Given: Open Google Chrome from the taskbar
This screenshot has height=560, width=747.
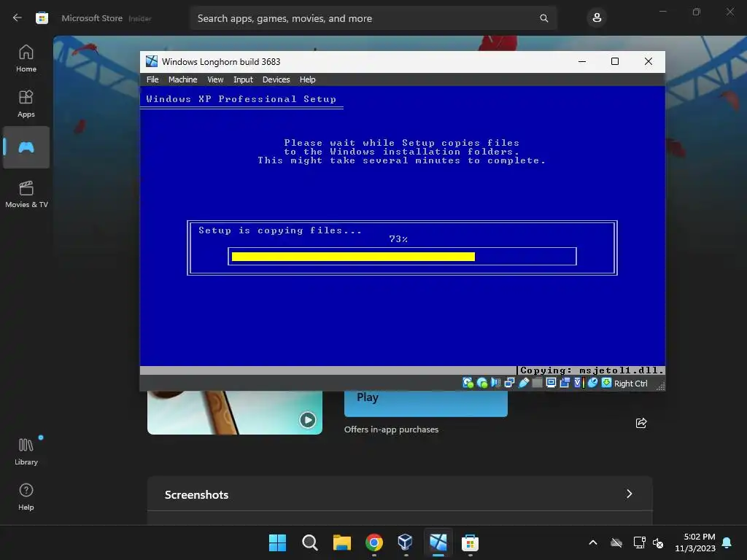Looking at the screenshot, I should click(x=374, y=542).
